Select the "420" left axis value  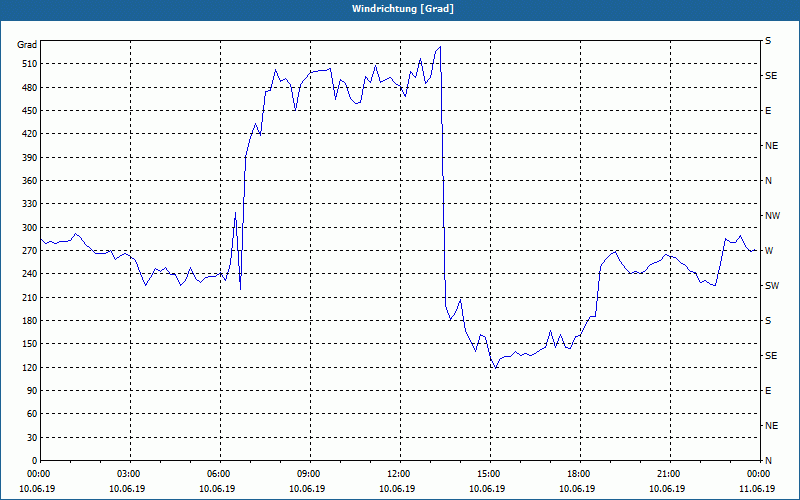pos(30,134)
